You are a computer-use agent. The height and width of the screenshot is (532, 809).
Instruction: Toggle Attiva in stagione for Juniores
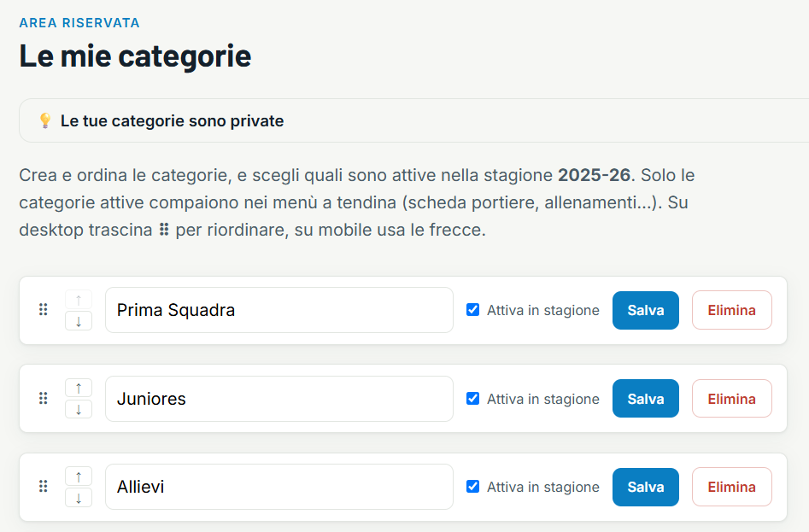coord(472,399)
